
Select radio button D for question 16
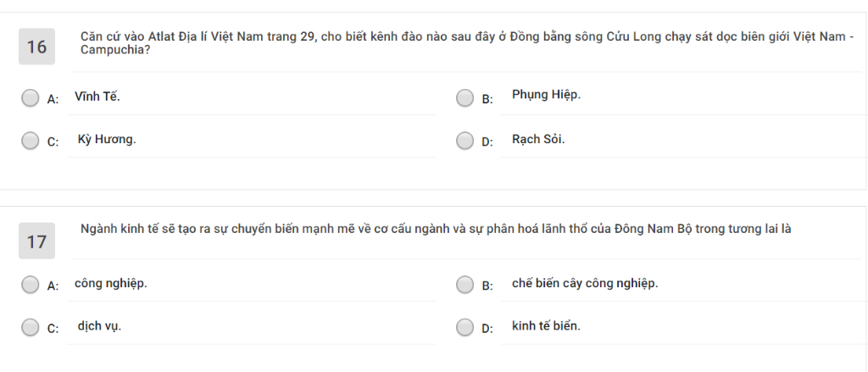(x=465, y=141)
